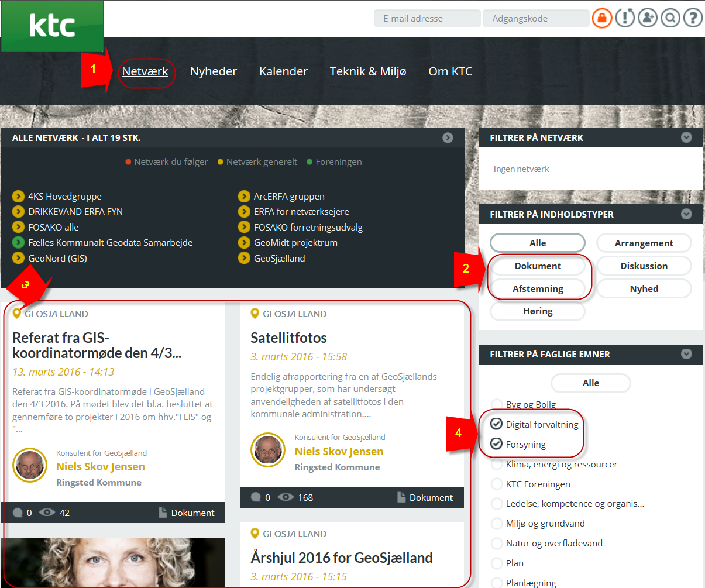Check the Natur og overfladevand topic
Viewport: 705px width, 588px height.
[x=497, y=543]
